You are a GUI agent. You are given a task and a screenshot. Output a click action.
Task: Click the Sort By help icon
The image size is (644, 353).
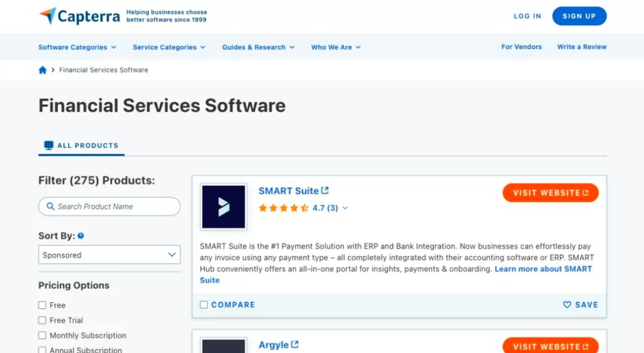(x=81, y=236)
